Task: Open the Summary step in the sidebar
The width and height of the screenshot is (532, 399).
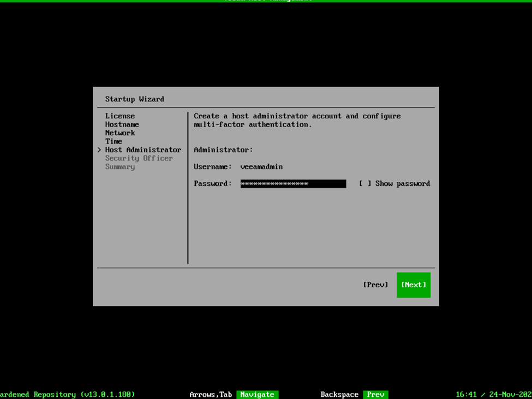Action: point(120,167)
